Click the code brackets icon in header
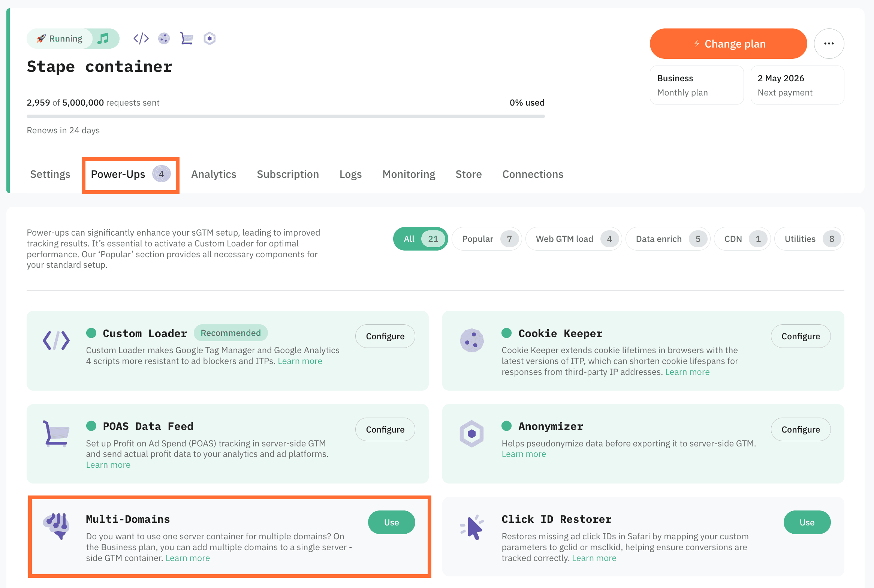The width and height of the screenshot is (874, 588). (x=141, y=38)
